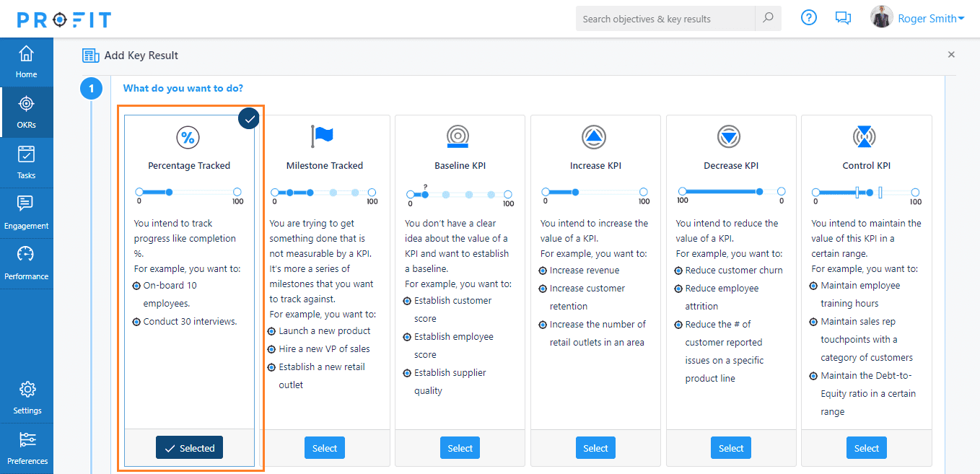Click the 'What do you want to do?' heading

pos(183,88)
